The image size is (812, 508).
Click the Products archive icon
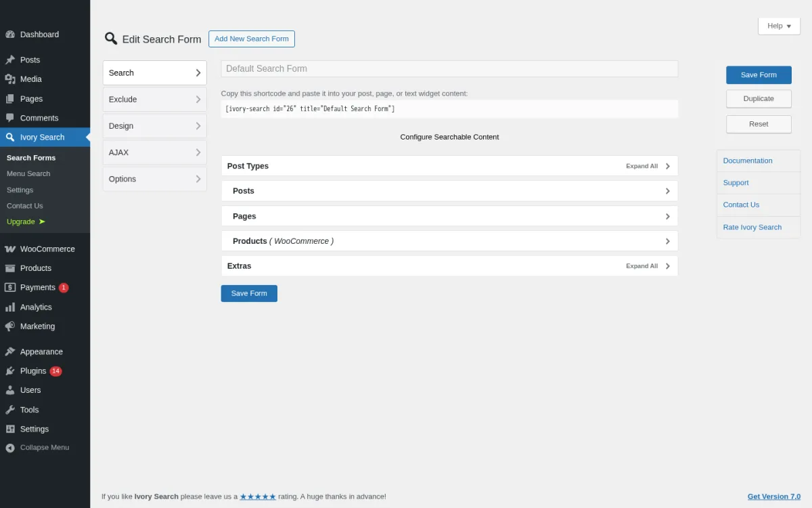pos(10,268)
